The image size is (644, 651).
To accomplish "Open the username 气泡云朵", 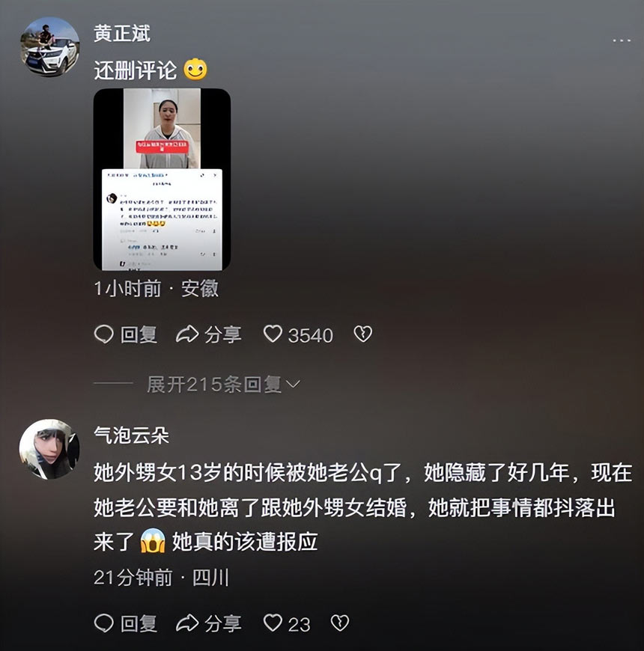I will [x=131, y=435].
